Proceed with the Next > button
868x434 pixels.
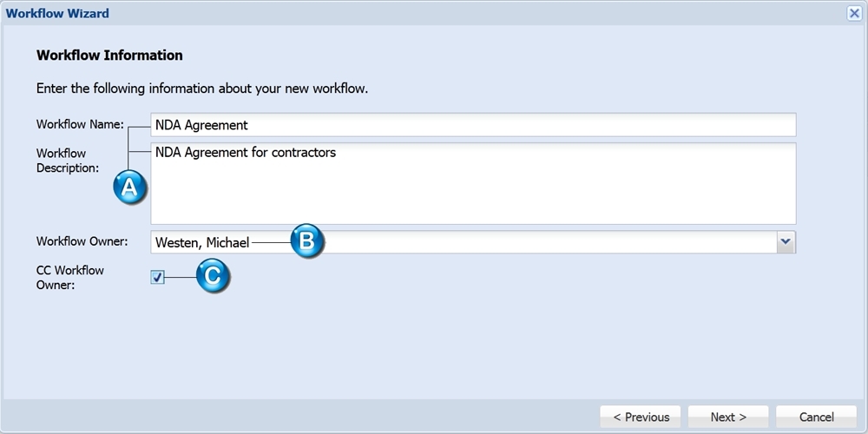(x=728, y=417)
